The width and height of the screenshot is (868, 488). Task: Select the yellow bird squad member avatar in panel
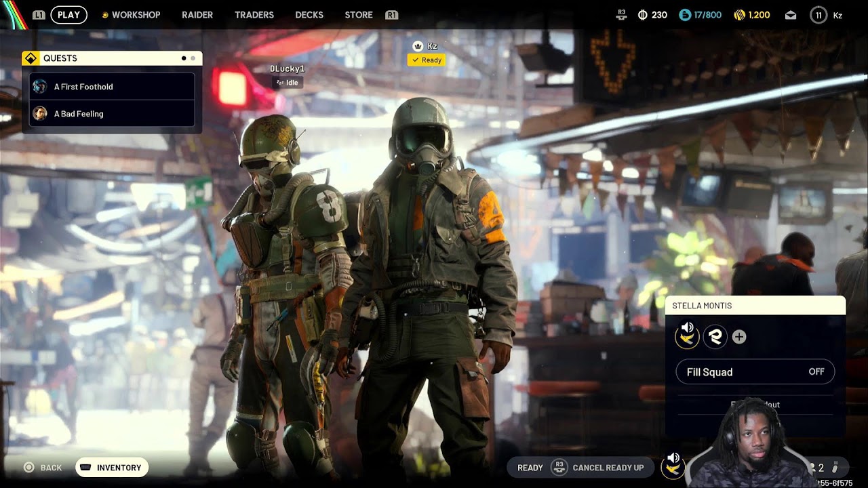coord(687,336)
